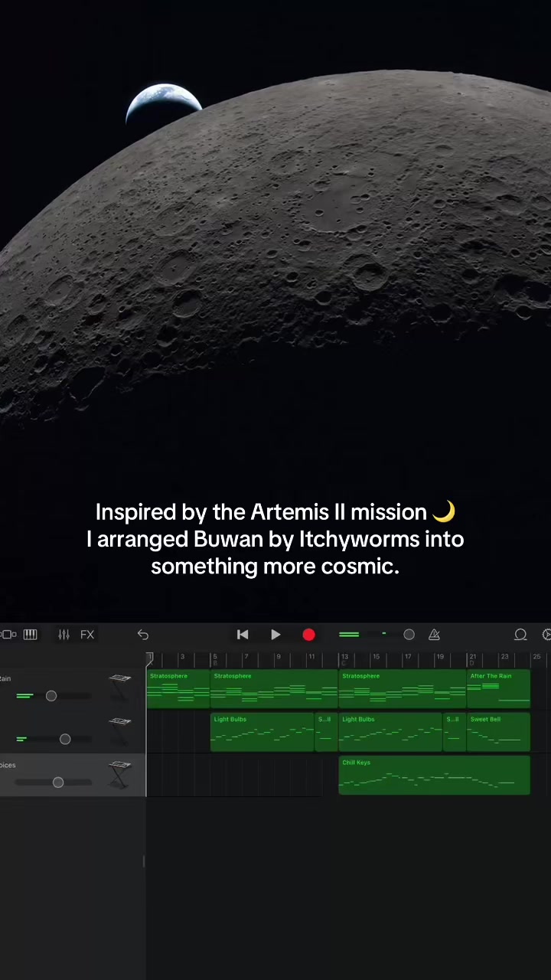
Task: Select the After The Rain region
Action: click(x=498, y=688)
